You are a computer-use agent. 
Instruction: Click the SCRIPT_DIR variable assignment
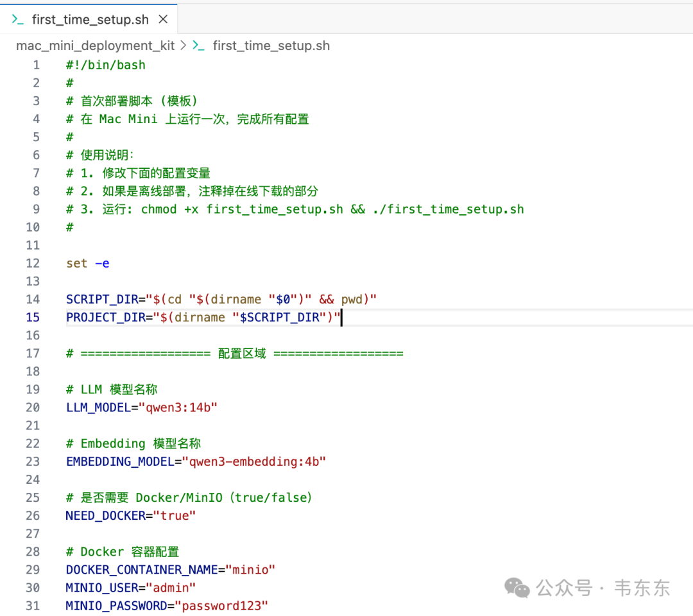coord(221,299)
